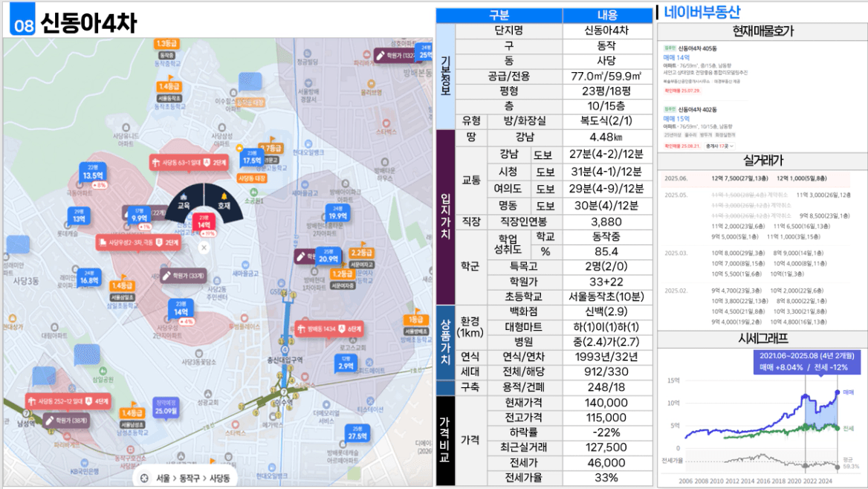
Task: Select 동작구 in the location breadcrumb
Action: 190,478
